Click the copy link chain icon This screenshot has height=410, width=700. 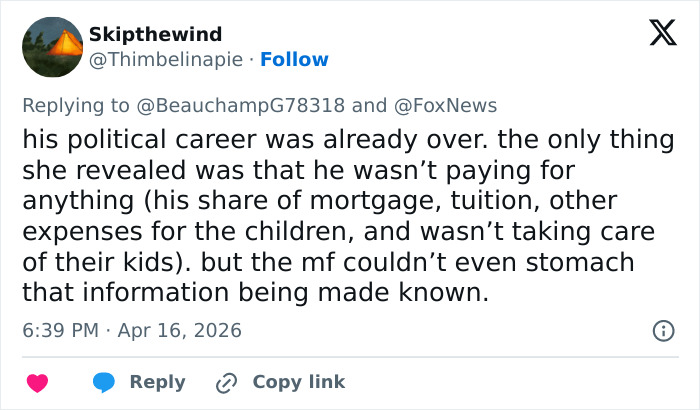[x=228, y=382]
